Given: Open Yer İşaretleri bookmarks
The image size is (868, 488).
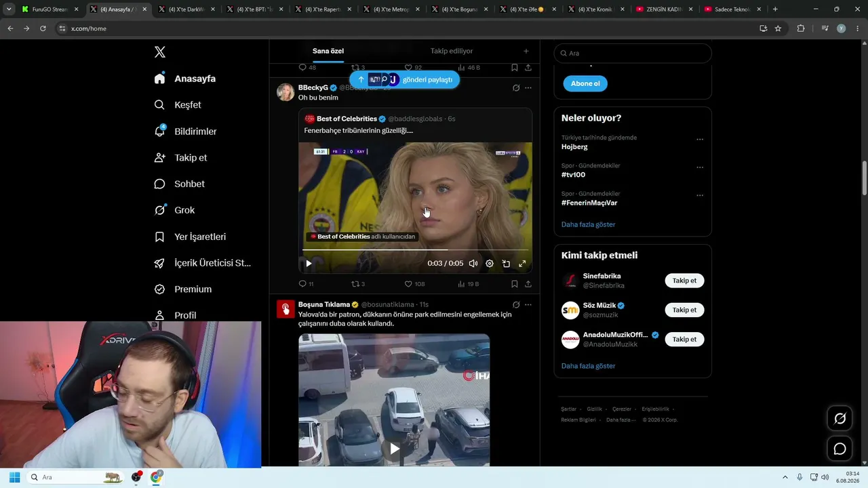Looking at the screenshot, I should point(190,237).
